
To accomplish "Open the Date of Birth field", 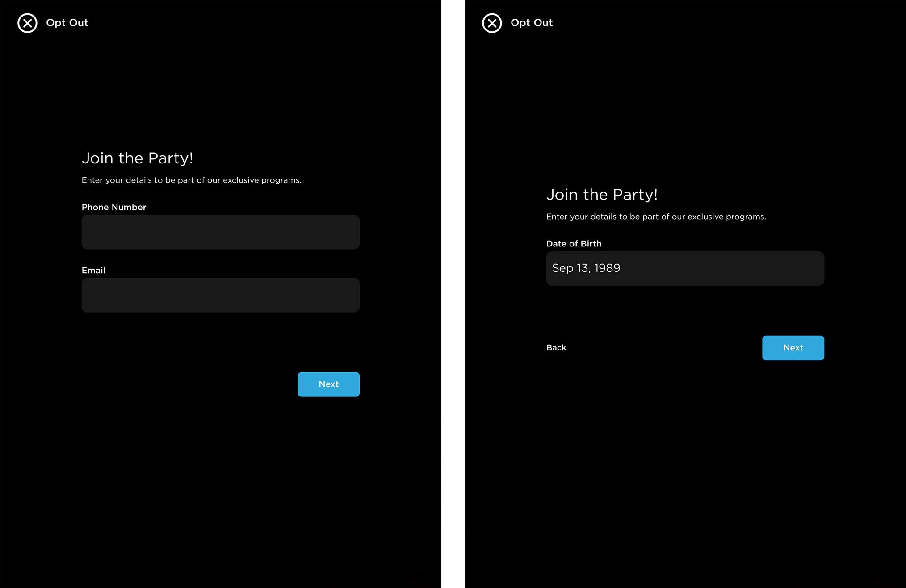I will pos(685,268).
